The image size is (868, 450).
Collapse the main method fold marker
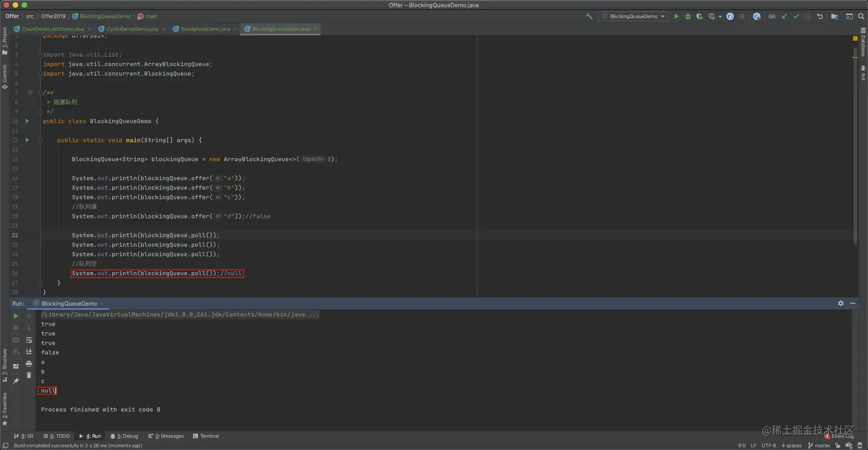[40, 140]
